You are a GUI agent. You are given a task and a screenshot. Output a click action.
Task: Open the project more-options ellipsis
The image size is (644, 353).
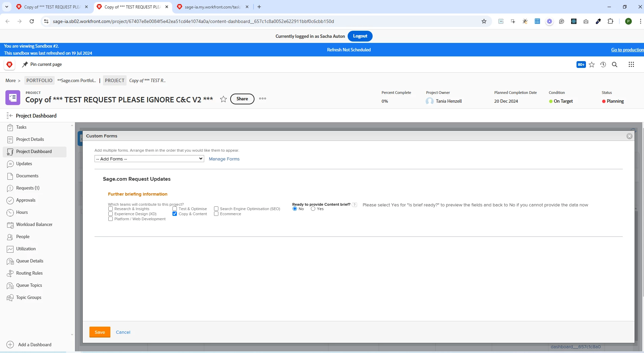263,99
